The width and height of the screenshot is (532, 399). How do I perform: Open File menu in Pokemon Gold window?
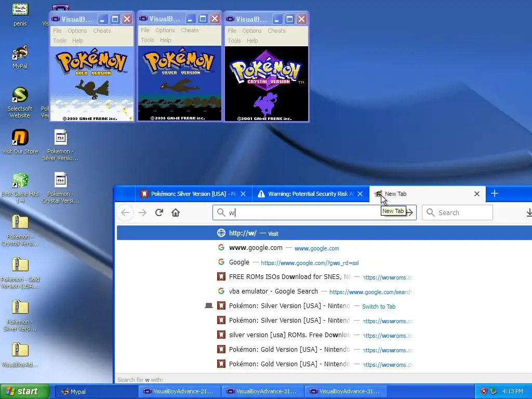coord(57,31)
